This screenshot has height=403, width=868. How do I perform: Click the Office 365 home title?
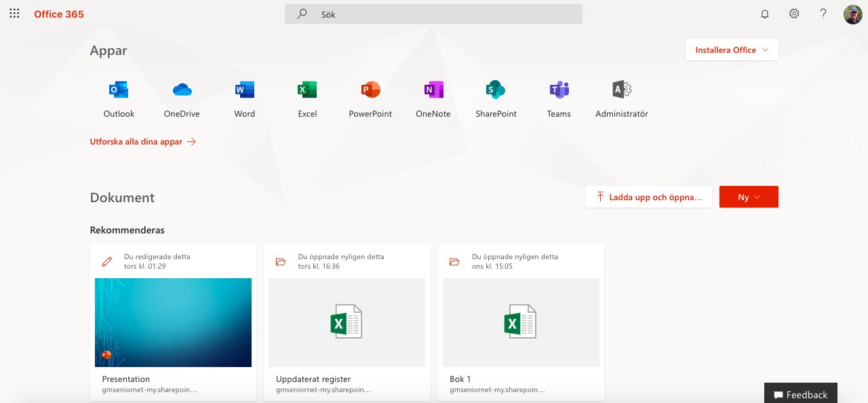tap(59, 14)
